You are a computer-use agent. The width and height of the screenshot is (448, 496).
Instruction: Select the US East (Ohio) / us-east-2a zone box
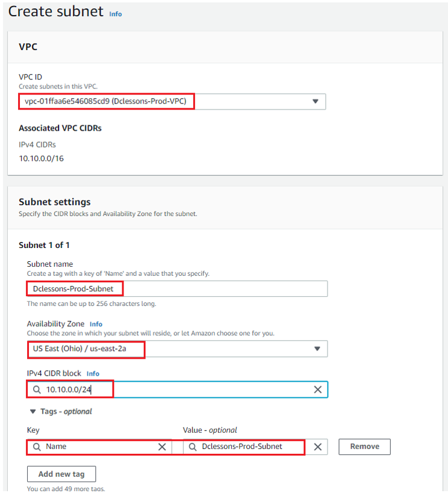(177, 349)
